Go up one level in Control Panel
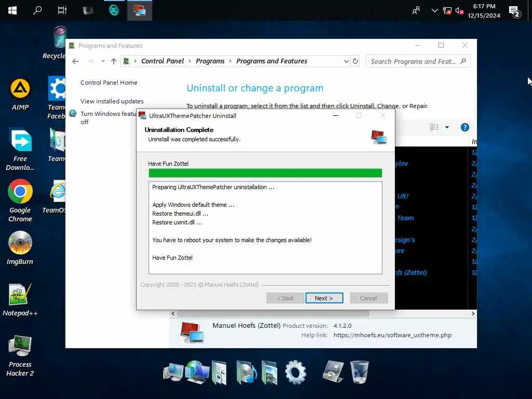The width and height of the screenshot is (532, 399). click(x=114, y=61)
